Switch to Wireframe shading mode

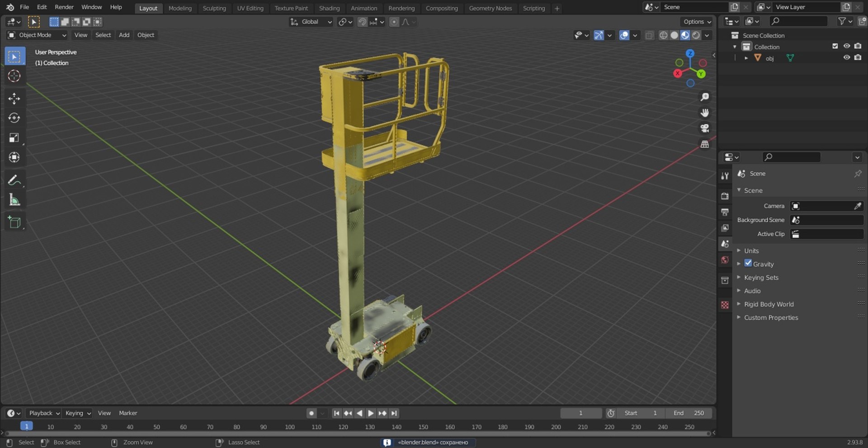(663, 35)
